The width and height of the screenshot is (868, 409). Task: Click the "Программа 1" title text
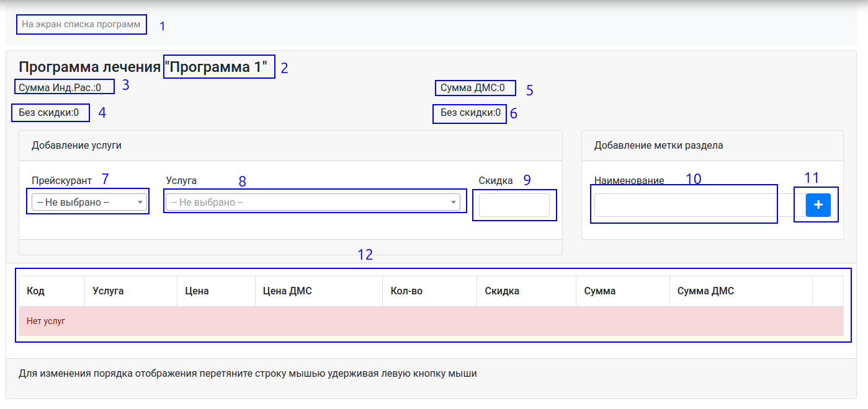218,67
